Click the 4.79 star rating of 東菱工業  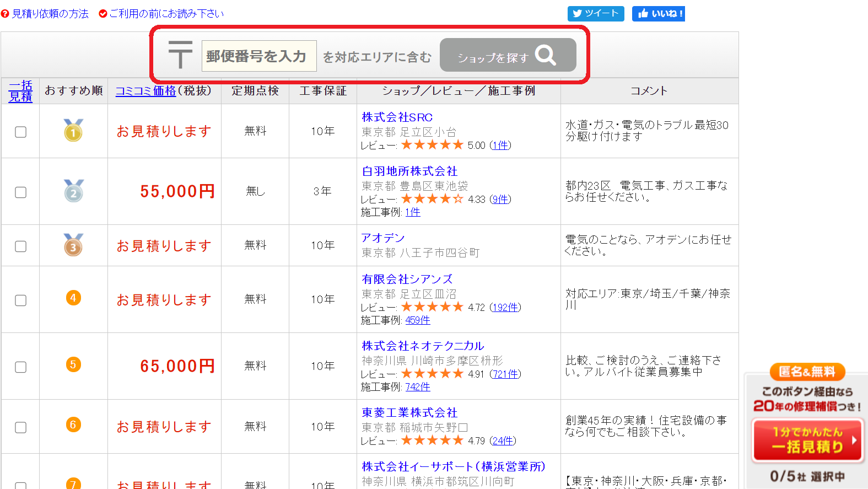tap(432, 440)
